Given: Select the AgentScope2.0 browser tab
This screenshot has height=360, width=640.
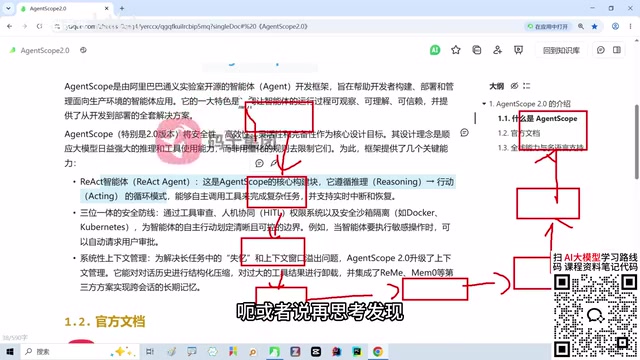Looking at the screenshot, I should (x=64, y=9).
